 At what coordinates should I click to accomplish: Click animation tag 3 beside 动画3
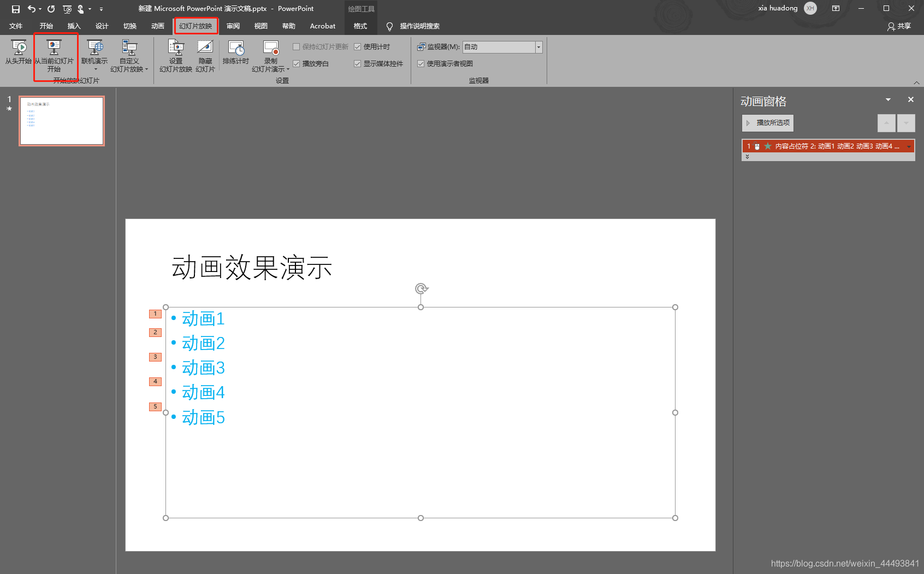(155, 357)
